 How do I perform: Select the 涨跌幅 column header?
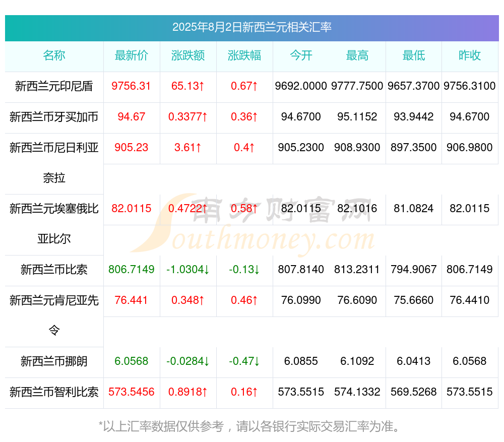pyautogui.click(x=244, y=55)
